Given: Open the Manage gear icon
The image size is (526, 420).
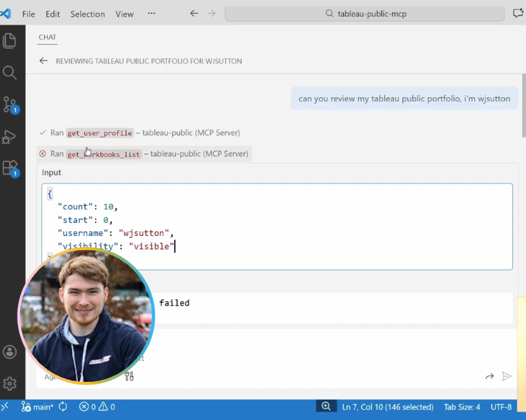Looking at the screenshot, I should [10, 384].
